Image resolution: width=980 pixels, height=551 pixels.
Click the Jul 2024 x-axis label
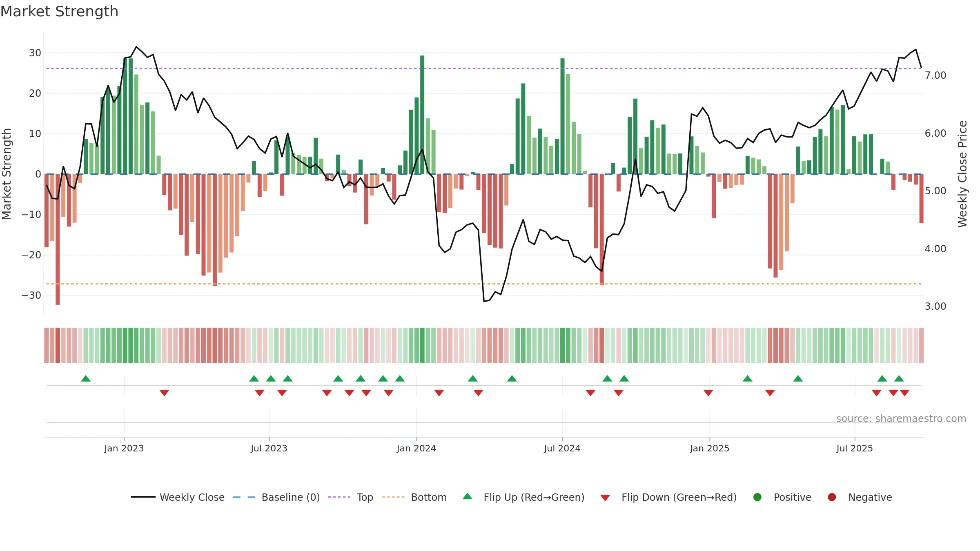pos(562,448)
